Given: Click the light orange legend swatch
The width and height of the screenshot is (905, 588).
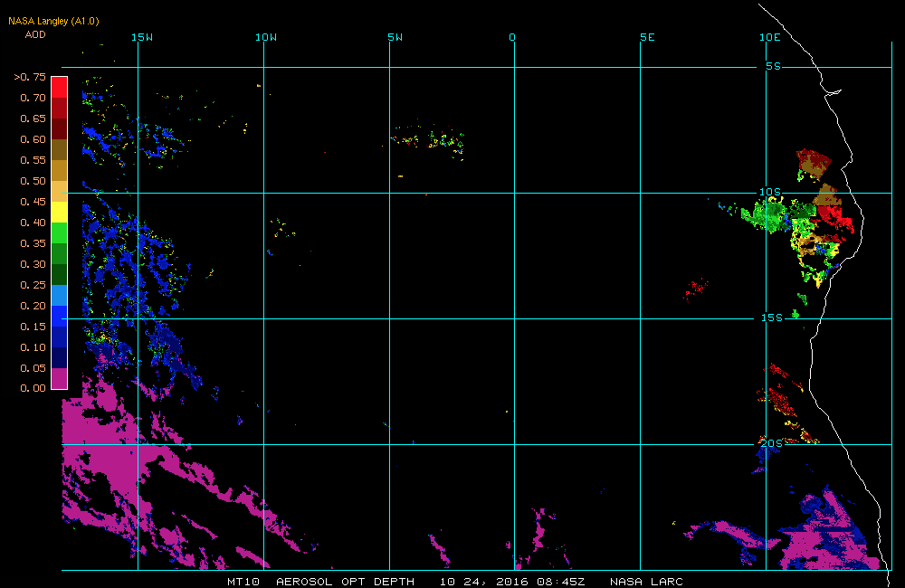Looking at the screenshot, I should coord(59,191).
